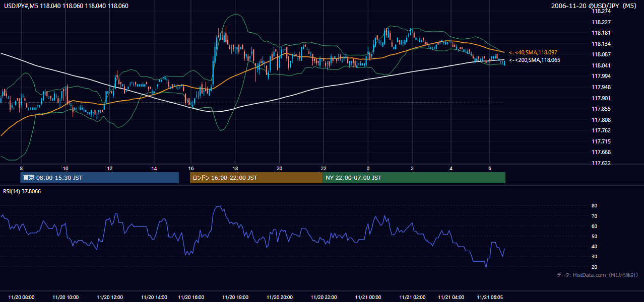
Task: Select the 2006-11-20 USD/JPY (M5) chart title
Action: 595,6
